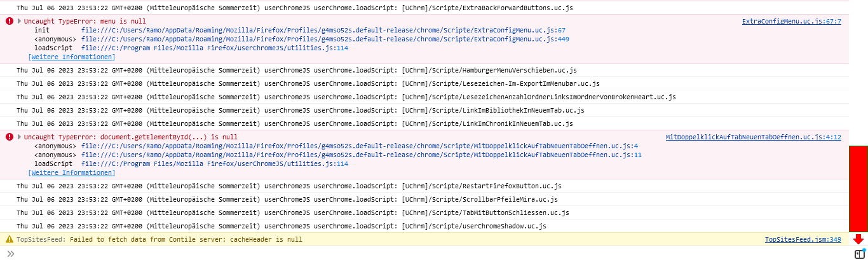Open the MitDoppelklickAufTabNeuenTabOeffnen.uc.js:4:12 source link
The height and width of the screenshot is (278, 868).
point(753,137)
